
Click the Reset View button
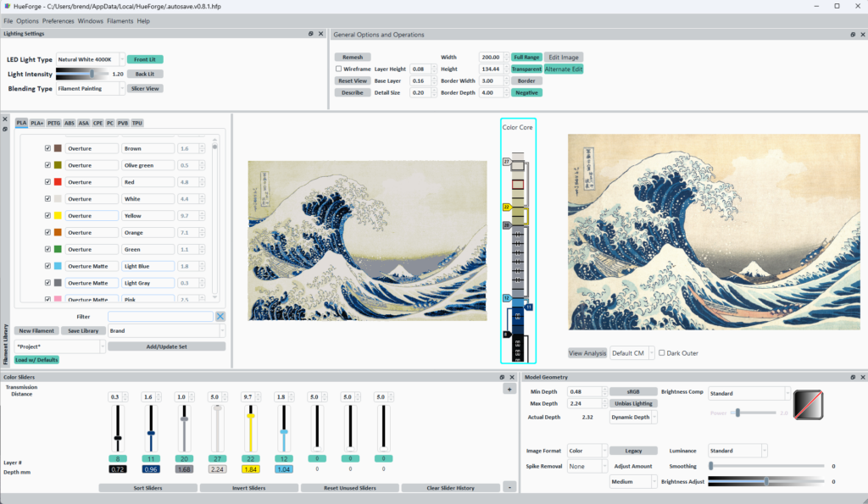(353, 80)
